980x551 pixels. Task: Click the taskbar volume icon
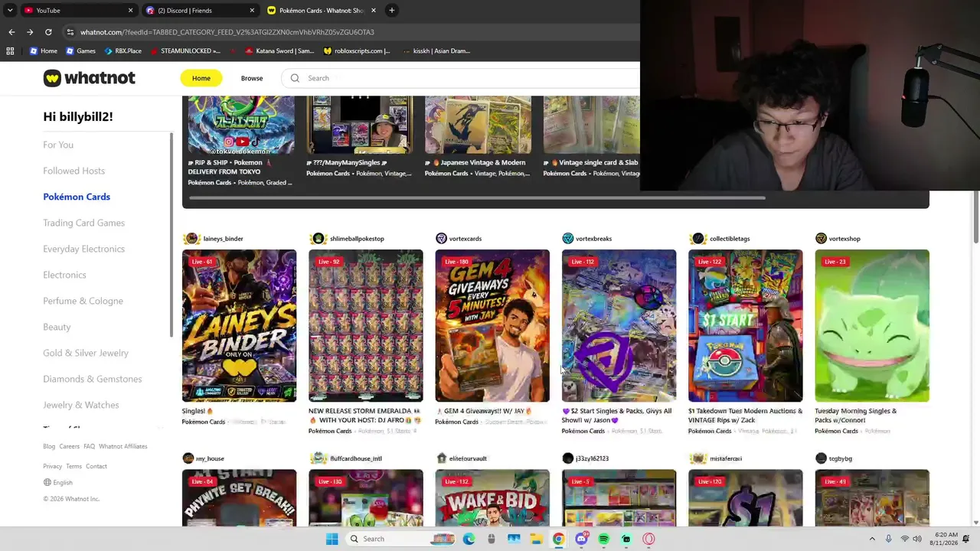pyautogui.click(x=917, y=539)
